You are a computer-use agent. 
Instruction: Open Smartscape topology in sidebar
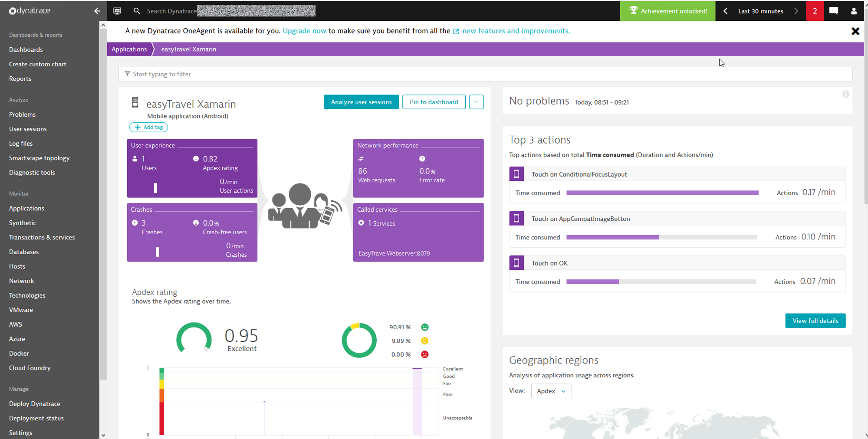(39, 158)
